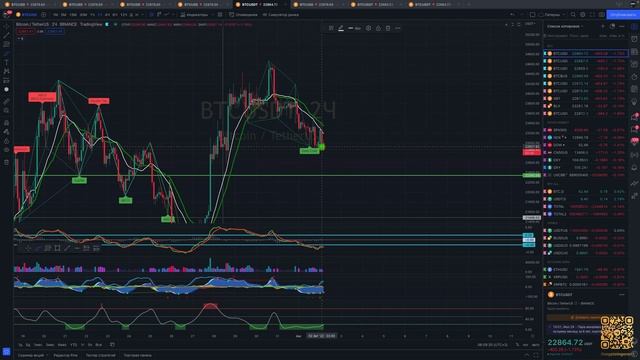This screenshot has width=640, height=360.
Task: Click the redo arrow in top toolbar
Action: (x=522, y=15)
